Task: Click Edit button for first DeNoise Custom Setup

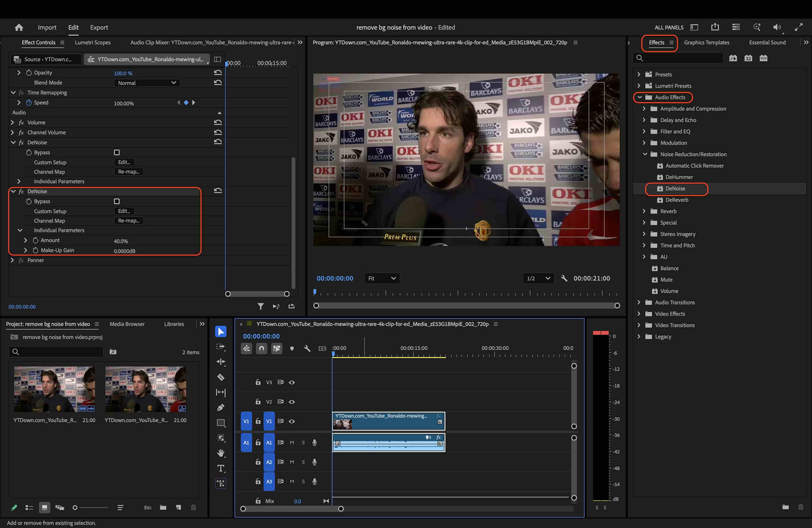Action: click(x=124, y=162)
